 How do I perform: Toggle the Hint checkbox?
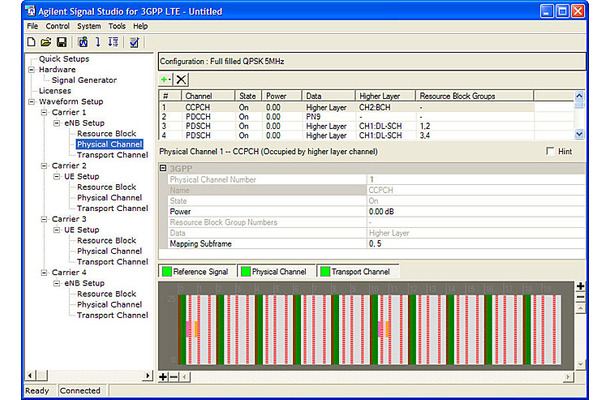pyautogui.click(x=550, y=151)
